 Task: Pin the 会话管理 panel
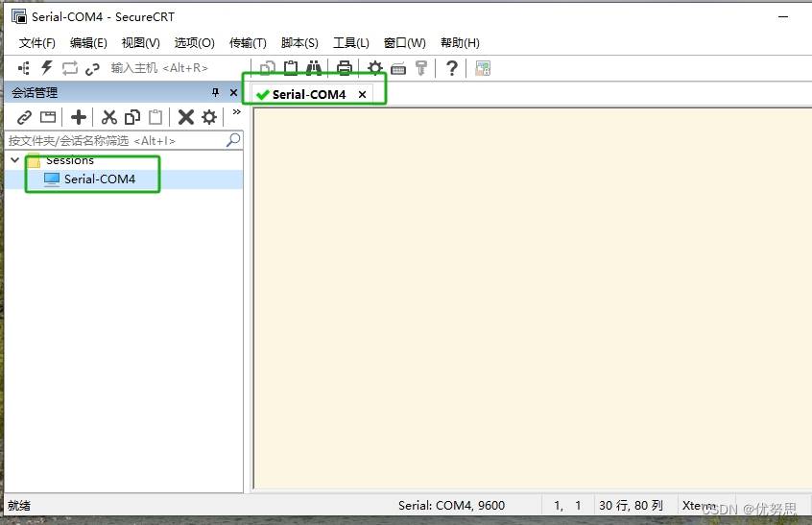click(215, 93)
